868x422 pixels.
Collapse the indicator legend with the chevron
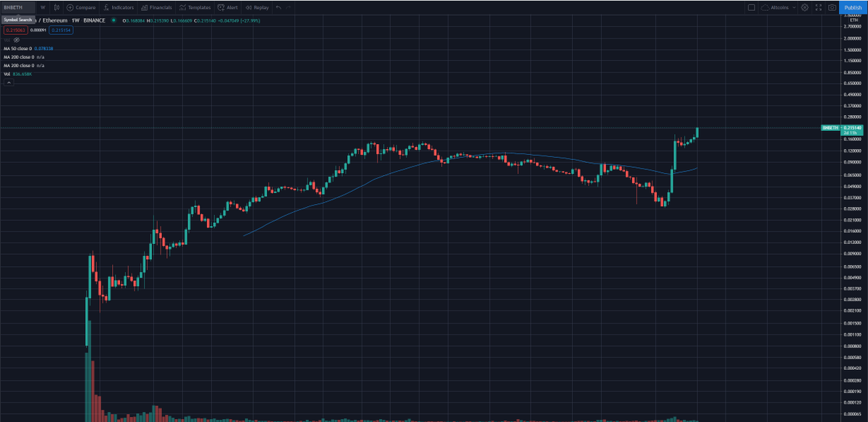coord(9,82)
